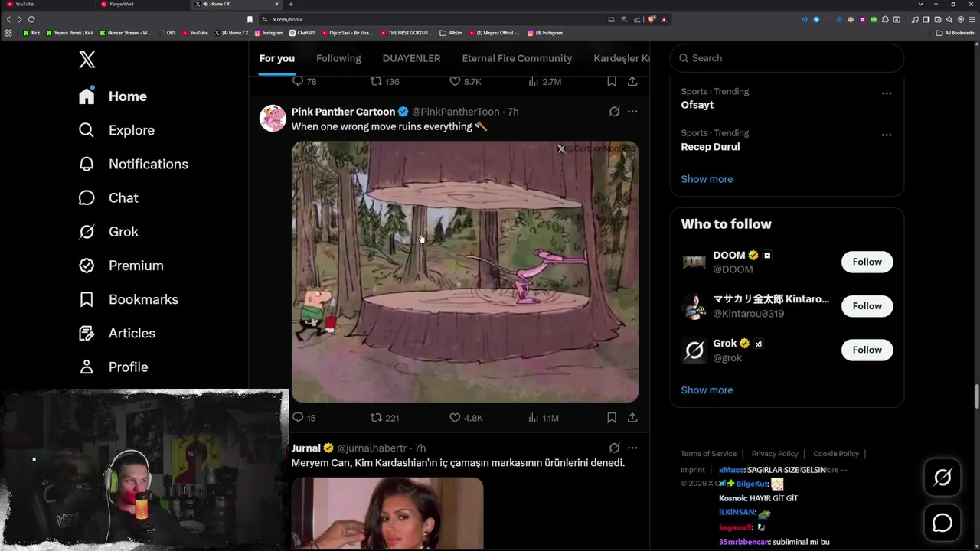The height and width of the screenshot is (551, 980).
Task: Show more trending topics
Action: tap(707, 179)
